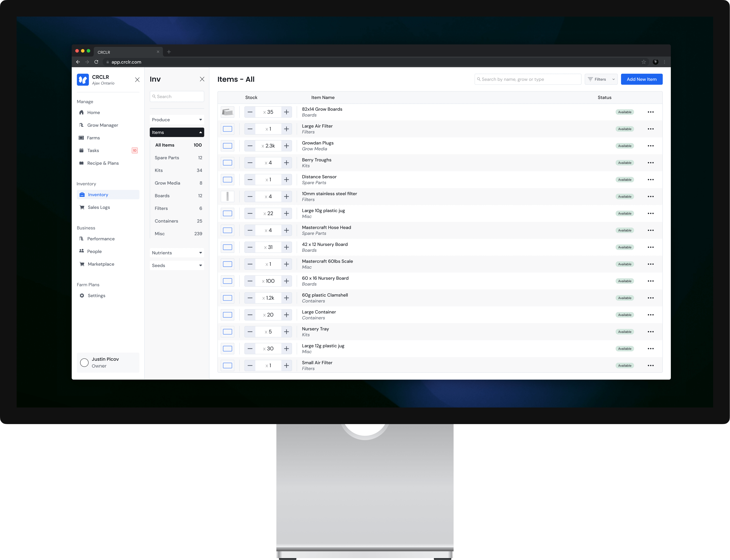Click the Settings gear in Farm Plans
The image size is (730, 560).
click(82, 296)
